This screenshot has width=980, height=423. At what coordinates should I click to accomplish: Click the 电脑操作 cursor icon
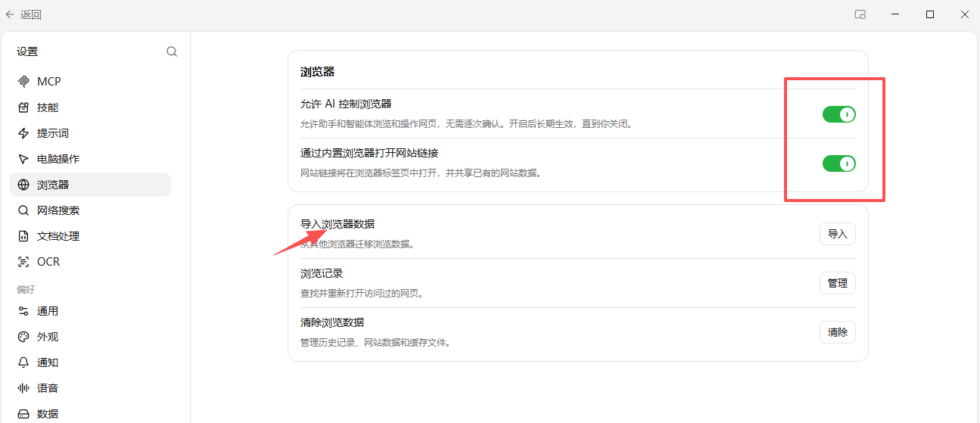[x=23, y=159]
